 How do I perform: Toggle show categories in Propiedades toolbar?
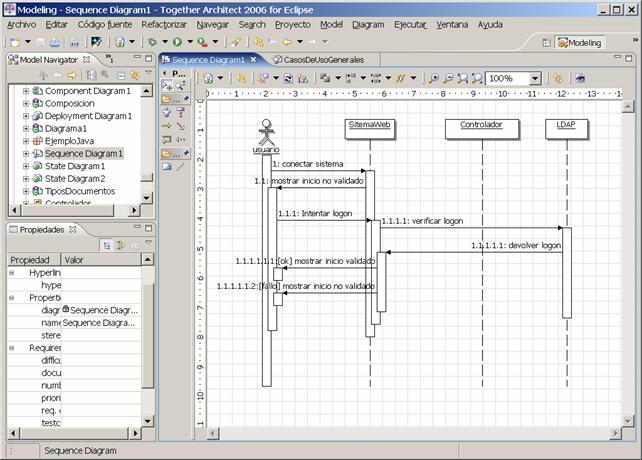(x=106, y=245)
